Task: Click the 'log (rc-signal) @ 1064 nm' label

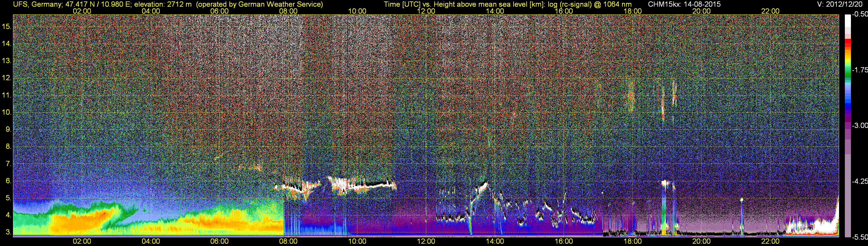Action: coord(590,4)
